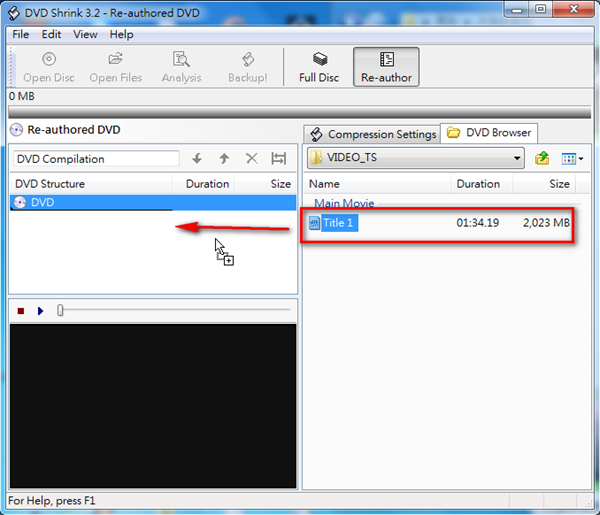The width and height of the screenshot is (600, 515).
Task: Open the File menu
Action: 20,34
